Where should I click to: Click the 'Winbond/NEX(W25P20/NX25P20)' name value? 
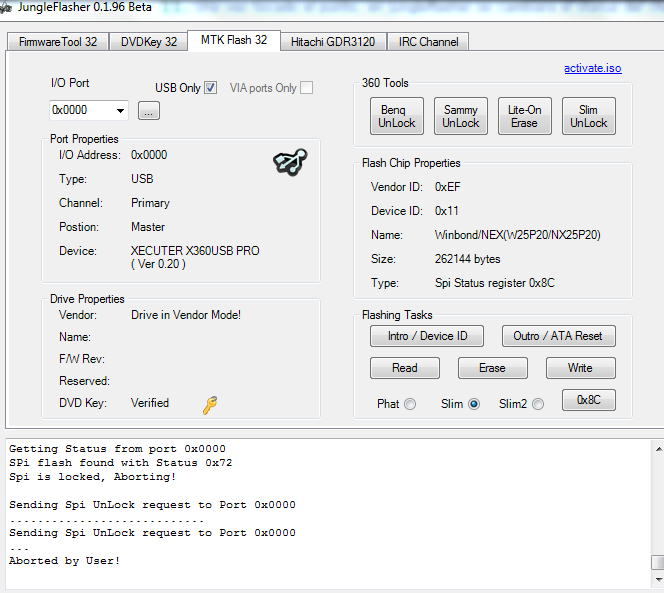tap(517, 235)
